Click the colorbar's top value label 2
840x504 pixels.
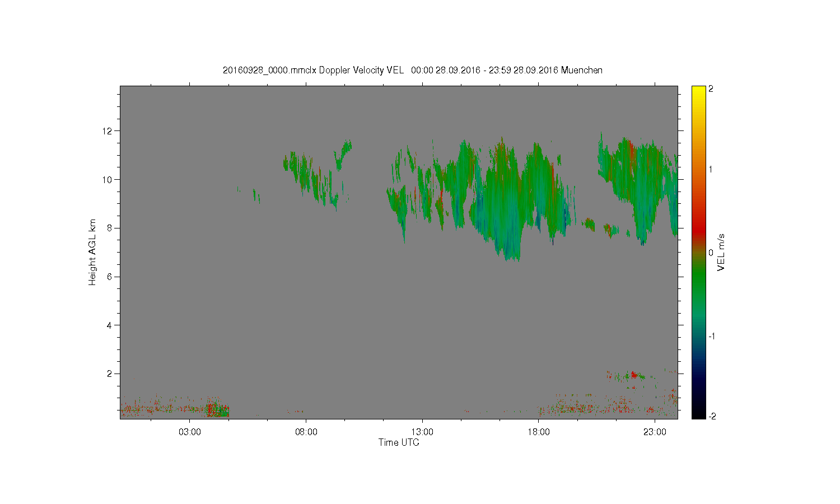pyautogui.click(x=711, y=90)
